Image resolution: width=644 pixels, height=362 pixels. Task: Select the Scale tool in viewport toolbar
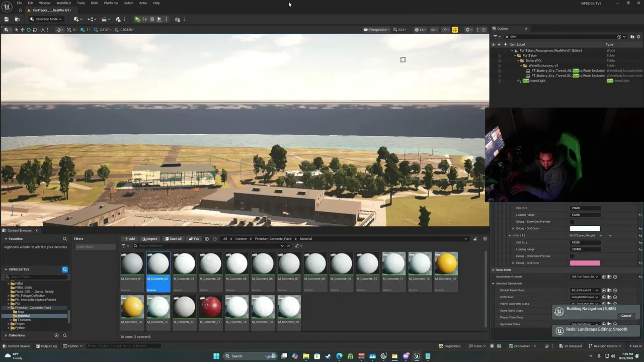click(34, 30)
